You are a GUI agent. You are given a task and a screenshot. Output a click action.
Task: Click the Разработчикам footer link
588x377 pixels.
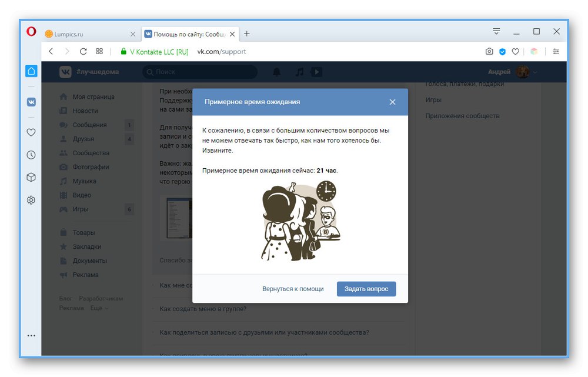point(101,299)
